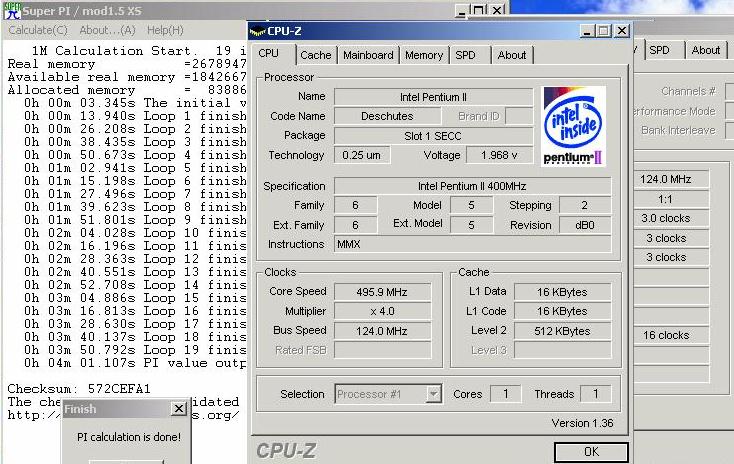Click the Checksum: 572CEFA1 line in Super PI
This screenshot has height=464, width=734.
click(x=79, y=389)
